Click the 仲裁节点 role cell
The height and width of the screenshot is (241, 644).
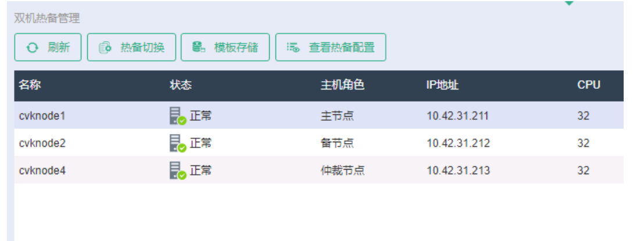click(342, 171)
